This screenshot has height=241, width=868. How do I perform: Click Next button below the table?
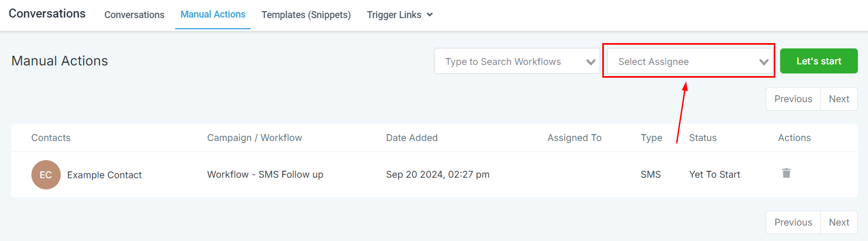point(839,222)
